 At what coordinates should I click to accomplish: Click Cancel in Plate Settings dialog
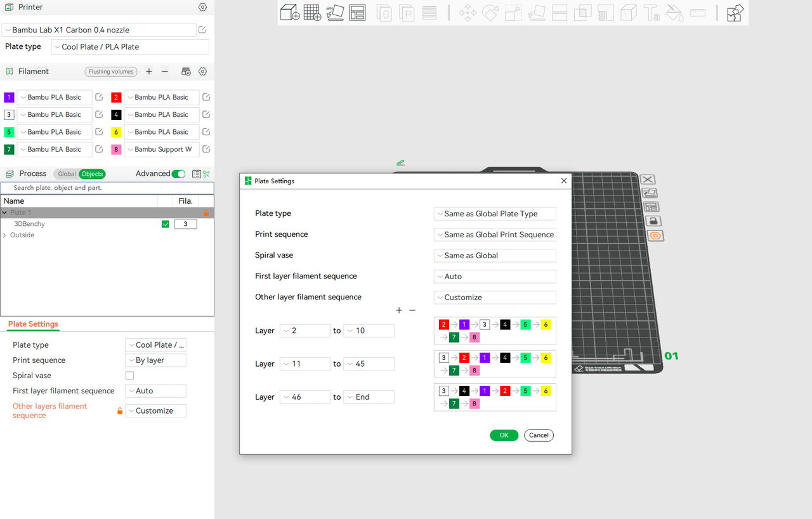coord(539,435)
